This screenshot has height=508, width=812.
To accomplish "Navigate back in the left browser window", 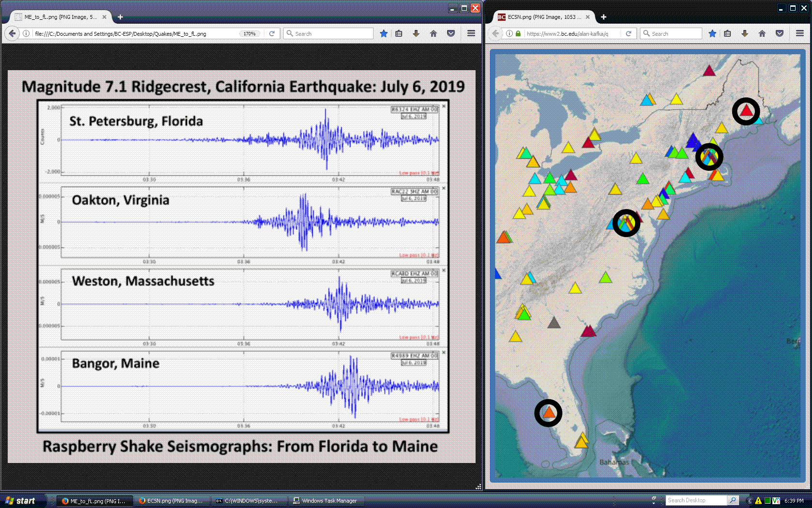I will pyautogui.click(x=12, y=33).
